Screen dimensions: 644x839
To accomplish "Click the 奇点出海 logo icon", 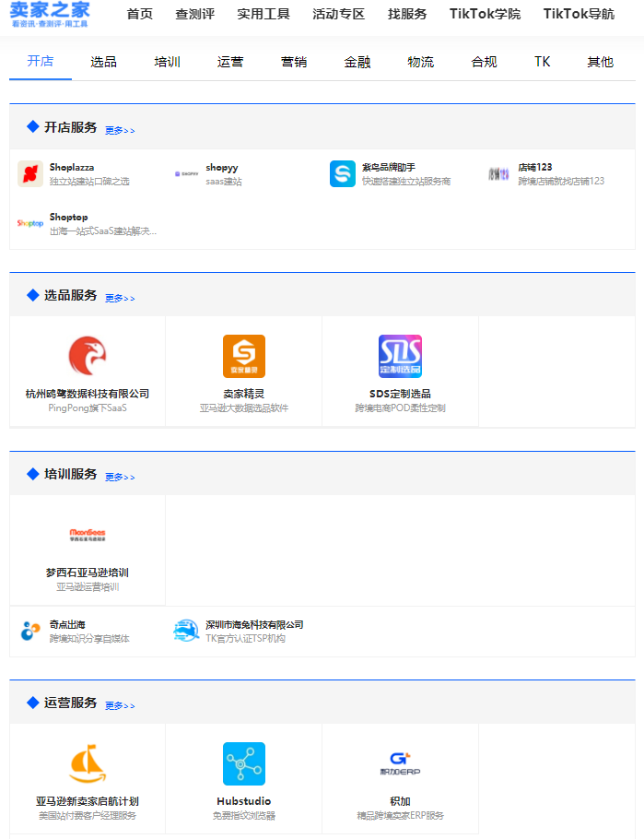I will click(x=30, y=631).
